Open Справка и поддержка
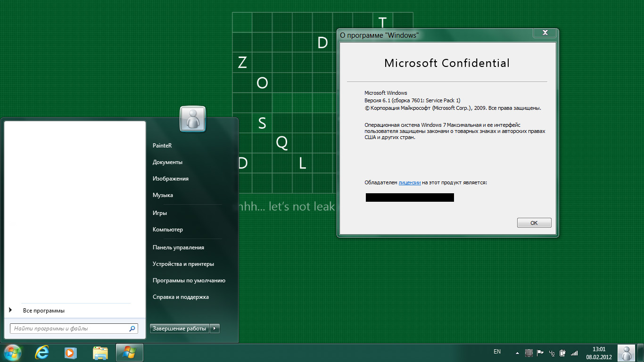The width and height of the screenshot is (644, 362). point(181,297)
